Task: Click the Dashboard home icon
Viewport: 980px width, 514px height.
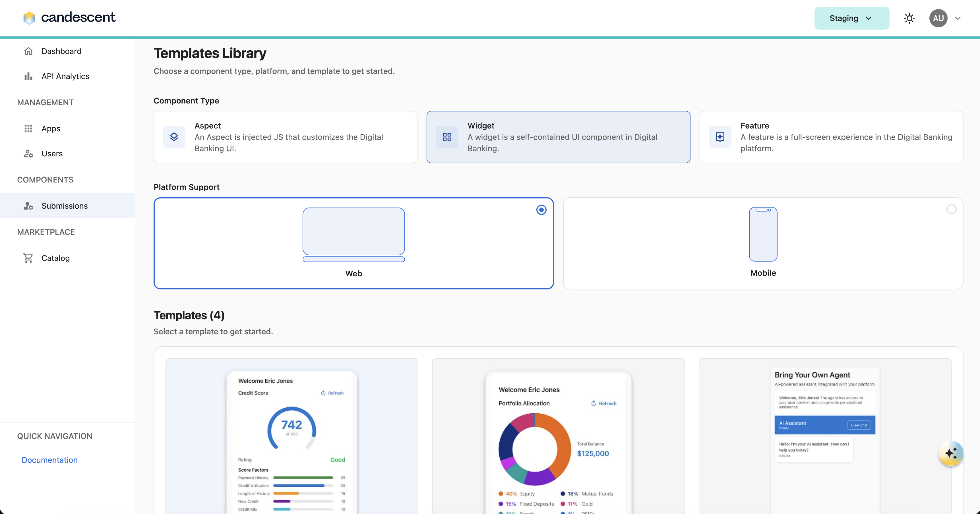Action: point(28,51)
